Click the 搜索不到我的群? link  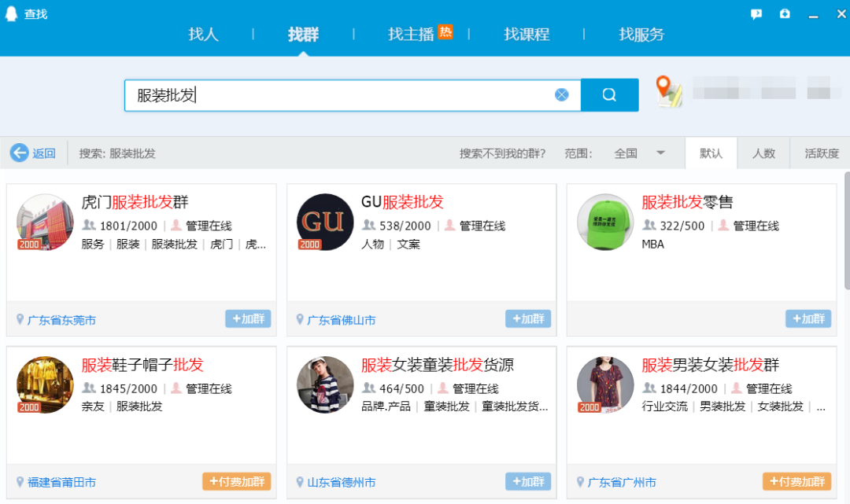[502, 153]
